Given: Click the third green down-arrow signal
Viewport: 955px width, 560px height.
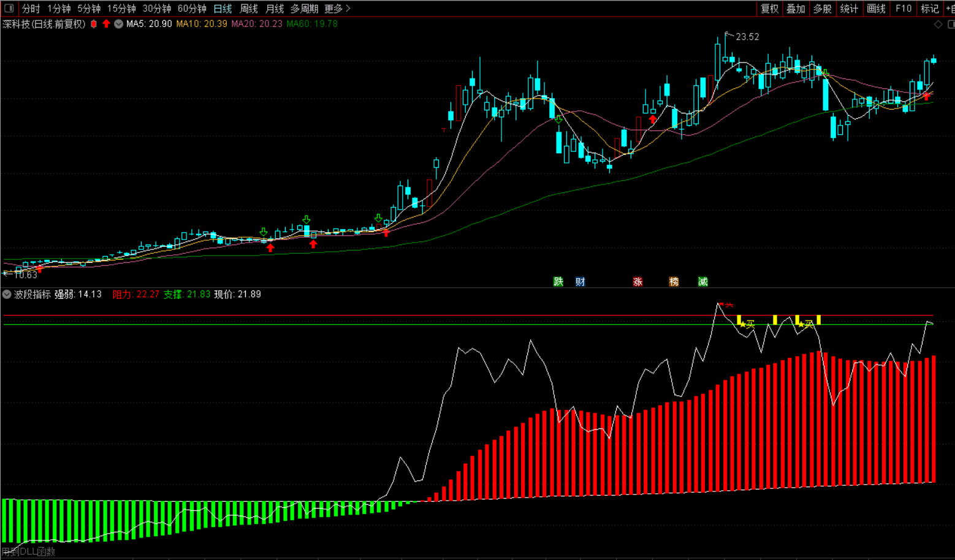Looking at the screenshot, I should (x=378, y=219).
